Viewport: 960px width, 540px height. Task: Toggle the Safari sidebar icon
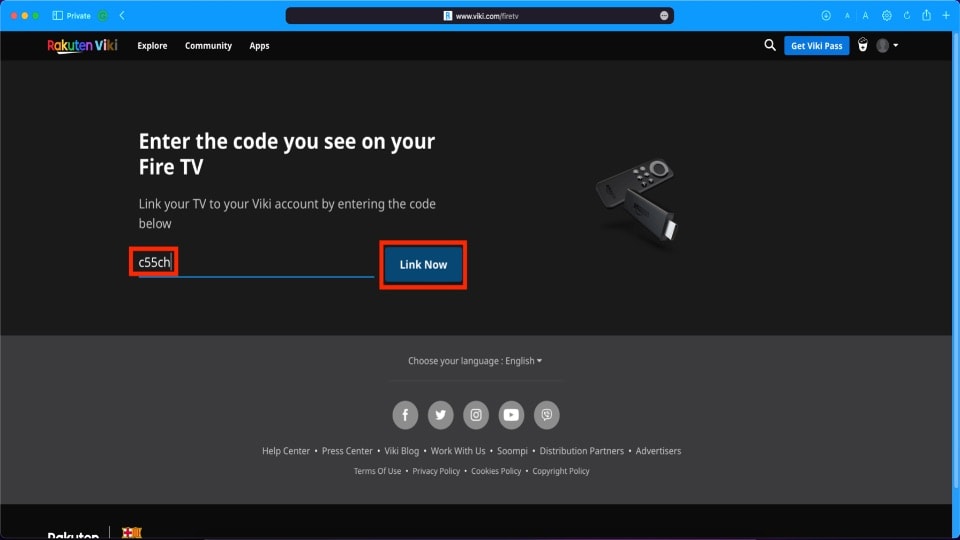click(58, 16)
